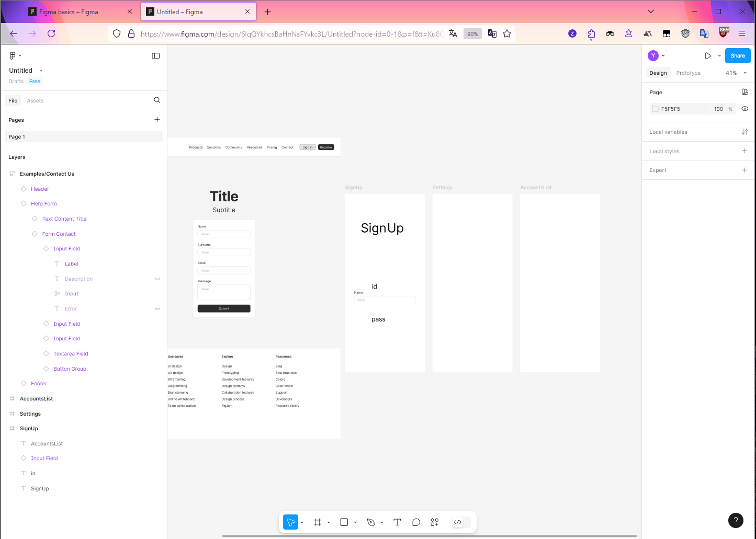Select the Comment tool in bottom toolbar
Viewport: 756px width, 539px height.
[416, 522]
